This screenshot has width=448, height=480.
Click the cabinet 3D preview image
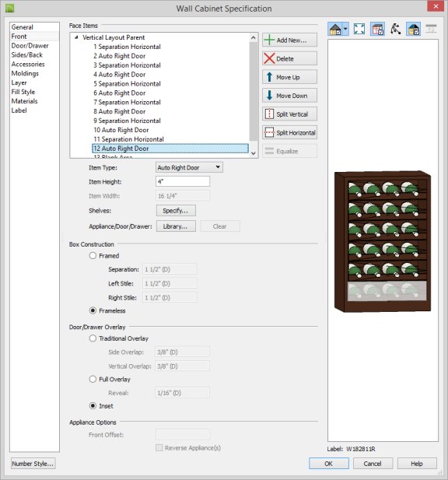coord(383,241)
